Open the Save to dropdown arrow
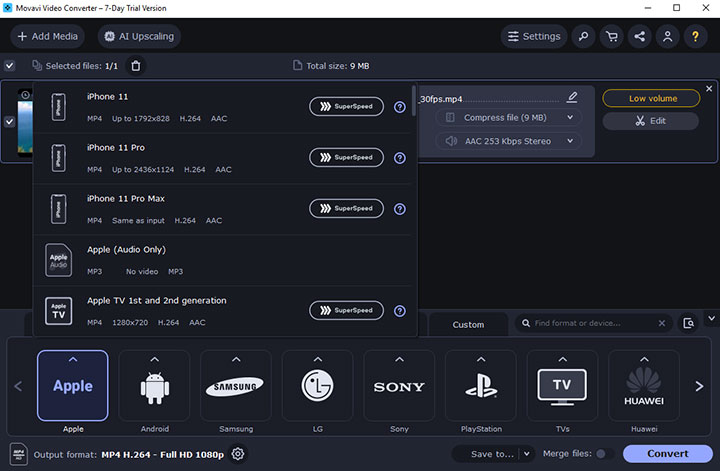 [527, 454]
